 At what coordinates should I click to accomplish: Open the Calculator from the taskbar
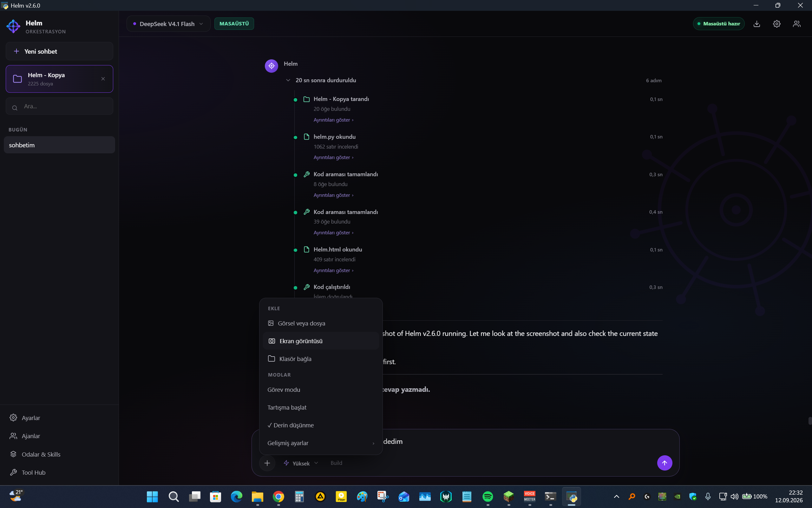coord(299,497)
